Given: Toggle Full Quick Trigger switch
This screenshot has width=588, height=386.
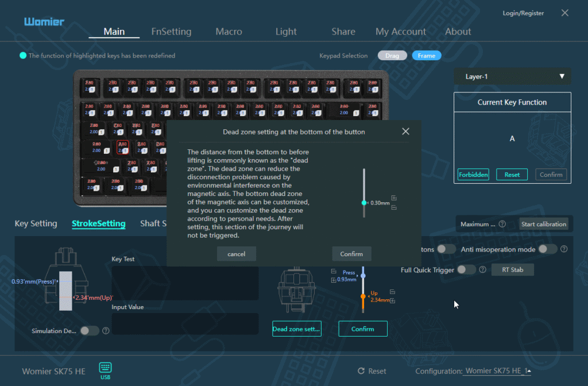Looking at the screenshot, I should (x=466, y=269).
